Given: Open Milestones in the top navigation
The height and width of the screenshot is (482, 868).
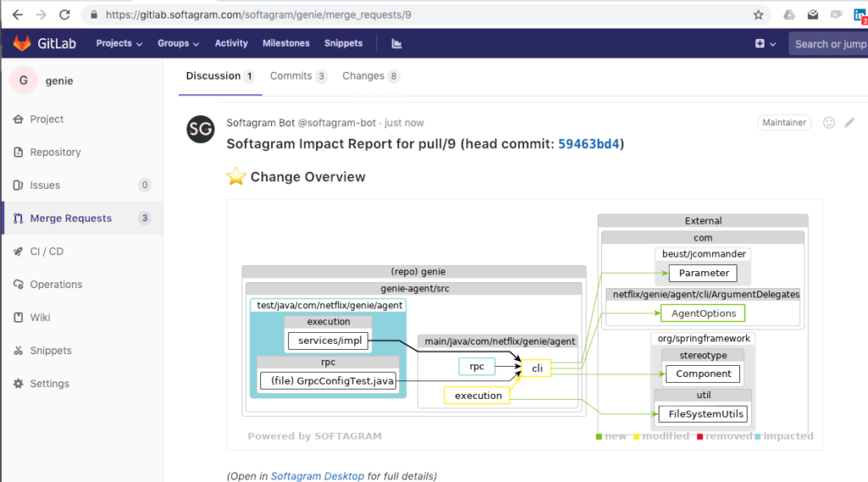Looking at the screenshot, I should tap(287, 43).
